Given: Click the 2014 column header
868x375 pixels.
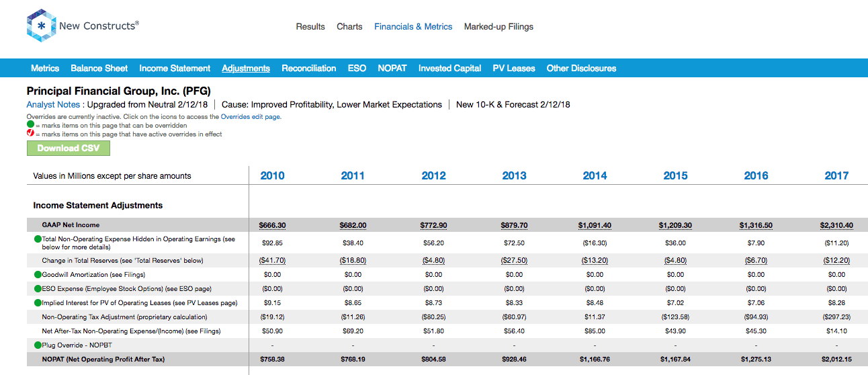Looking at the screenshot, I should (595, 175).
